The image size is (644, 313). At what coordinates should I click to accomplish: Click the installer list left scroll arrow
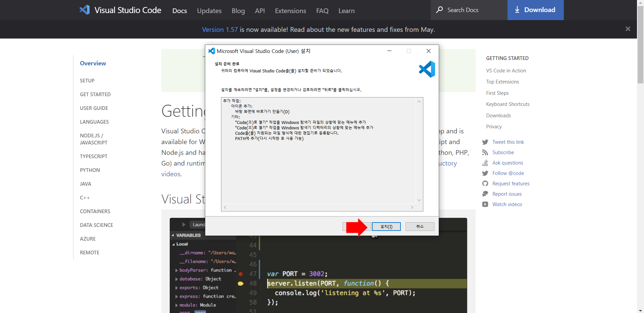pyautogui.click(x=225, y=207)
